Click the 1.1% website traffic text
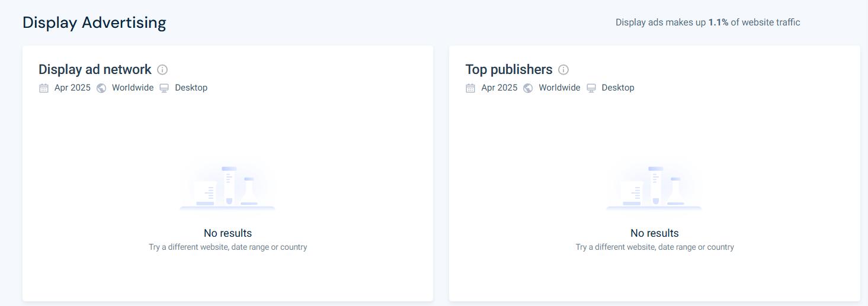The image size is (868, 306). click(x=718, y=22)
